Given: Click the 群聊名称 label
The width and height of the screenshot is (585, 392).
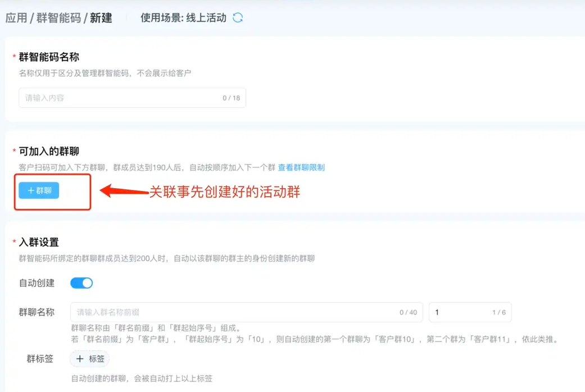Looking at the screenshot, I should [x=37, y=312].
